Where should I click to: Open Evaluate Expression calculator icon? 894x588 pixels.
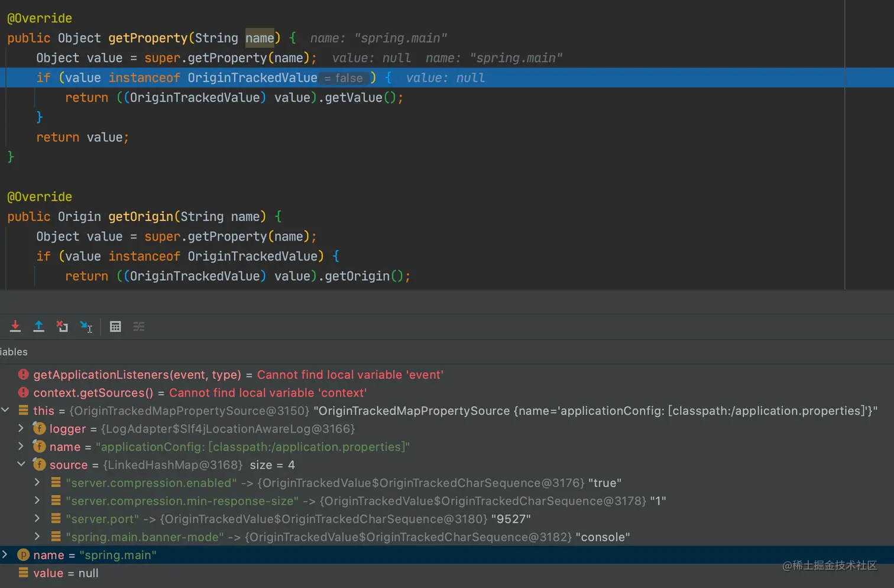point(115,326)
